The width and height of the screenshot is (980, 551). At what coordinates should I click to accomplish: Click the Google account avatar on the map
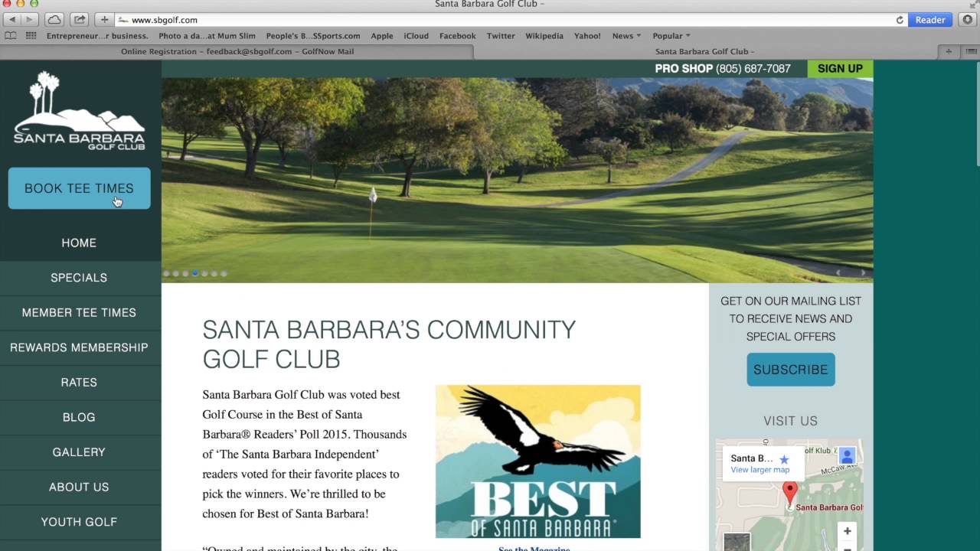click(x=847, y=456)
